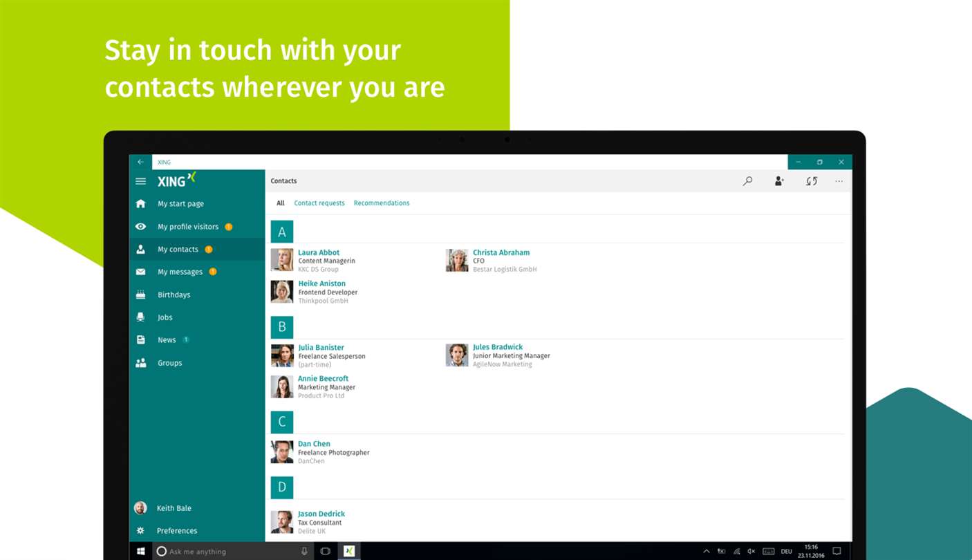Click the gear icon for Preferences
972x560 pixels.
pos(141,531)
